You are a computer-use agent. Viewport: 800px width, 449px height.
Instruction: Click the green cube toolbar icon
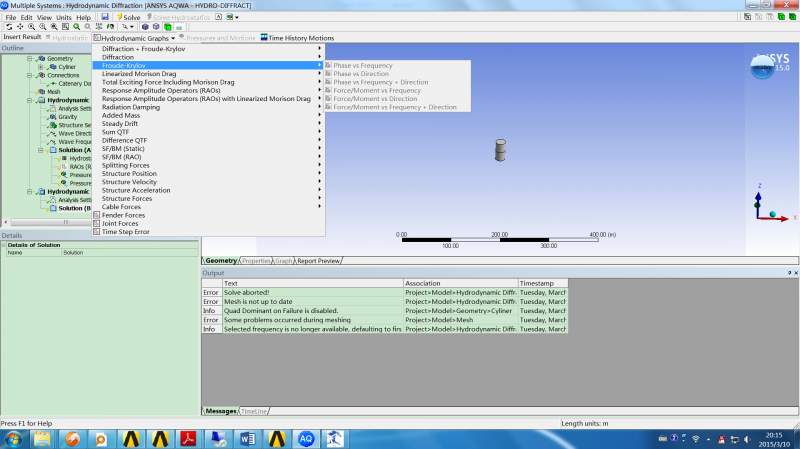pyautogui.click(x=168, y=27)
